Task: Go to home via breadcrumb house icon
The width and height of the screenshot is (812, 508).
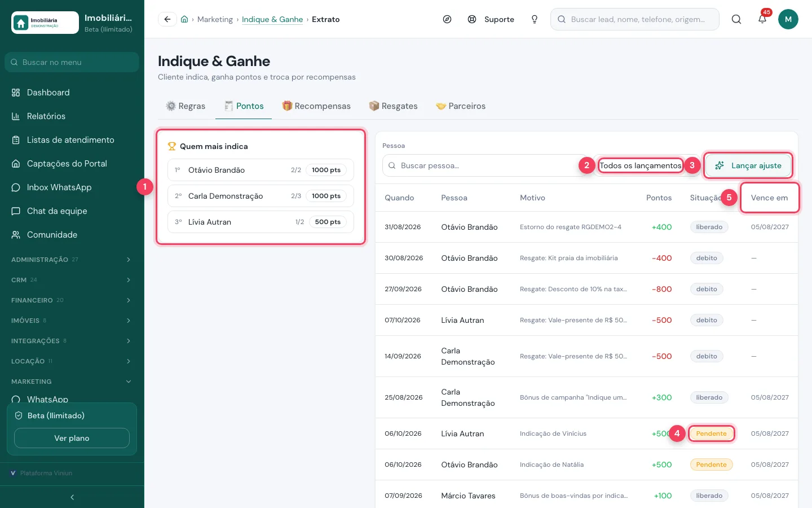Action: click(x=184, y=19)
